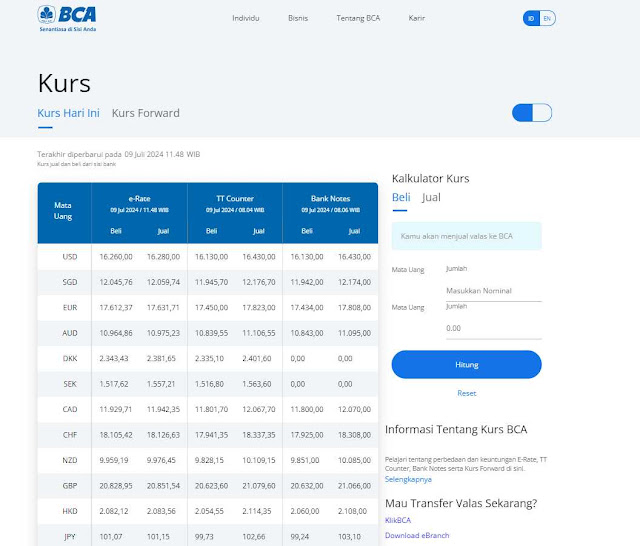The width and height of the screenshot is (640, 546).
Task: Click the NZD currency row label
Action: pyautogui.click(x=70, y=460)
